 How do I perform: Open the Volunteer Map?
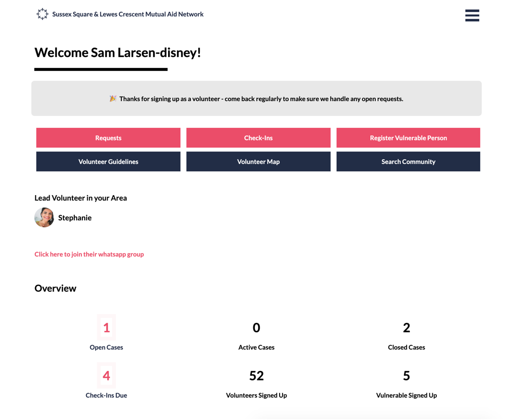pyautogui.click(x=258, y=161)
